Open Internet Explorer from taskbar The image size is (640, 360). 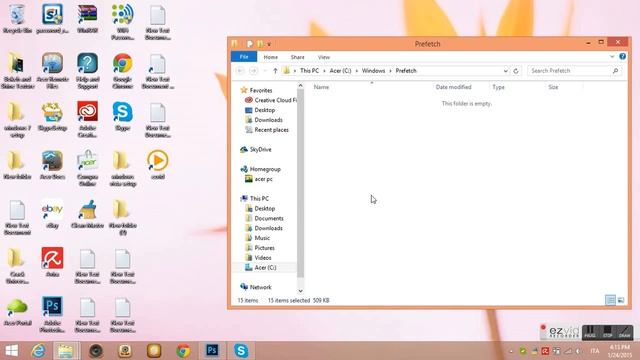38,351
